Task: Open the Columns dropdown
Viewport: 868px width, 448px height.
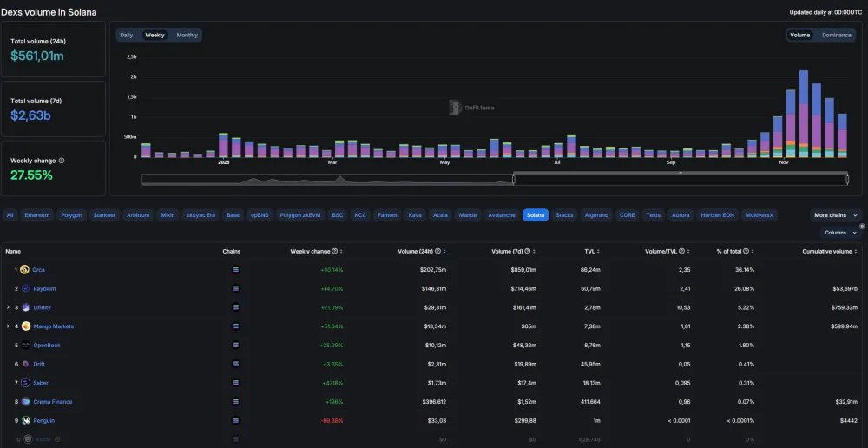Action: (839, 233)
